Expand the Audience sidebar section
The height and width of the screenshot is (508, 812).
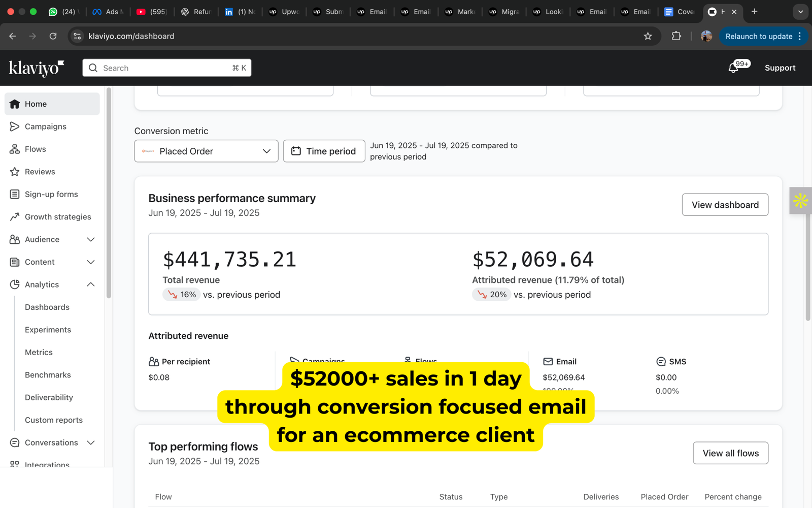[91, 239]
